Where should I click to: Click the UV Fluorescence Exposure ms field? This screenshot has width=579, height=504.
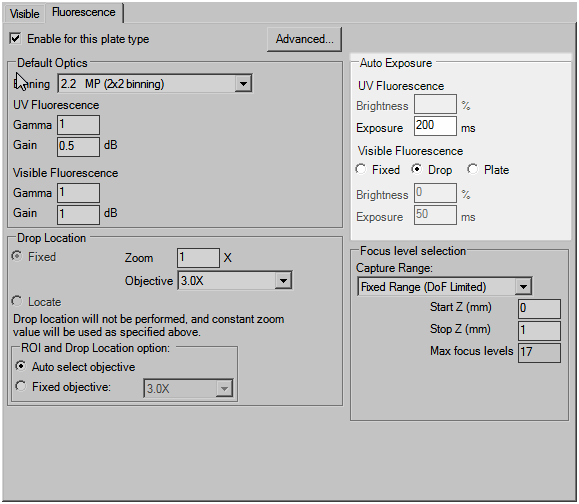(435, 126)
